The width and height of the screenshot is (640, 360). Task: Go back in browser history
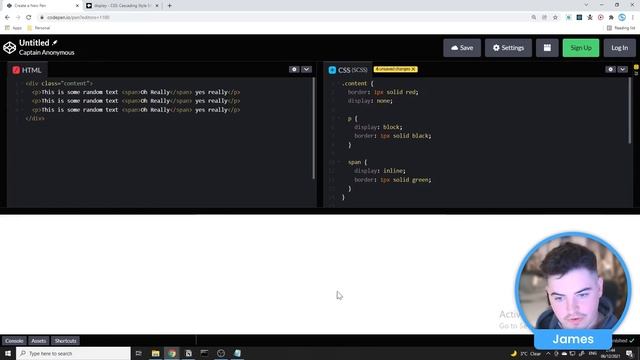tap(7, 18)
